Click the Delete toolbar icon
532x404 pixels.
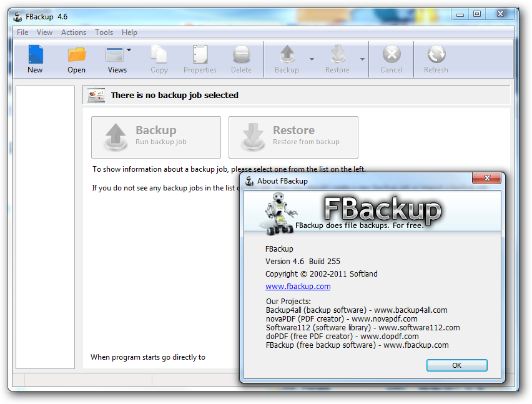click(x=241, y=54)
